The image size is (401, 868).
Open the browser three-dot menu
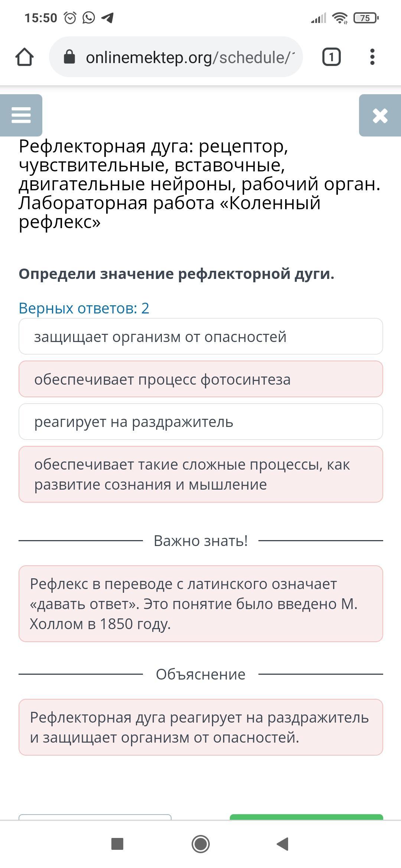point(372,57)
